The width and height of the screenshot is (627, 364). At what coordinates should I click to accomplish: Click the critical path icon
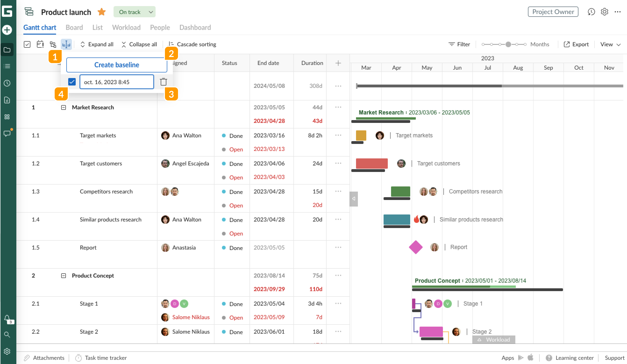[53, 44]
